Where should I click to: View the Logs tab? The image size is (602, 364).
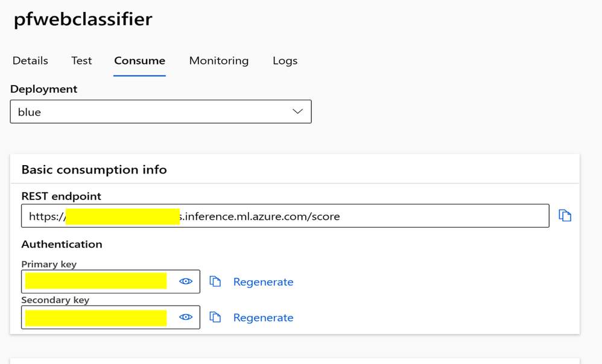[x=285, y=61]
